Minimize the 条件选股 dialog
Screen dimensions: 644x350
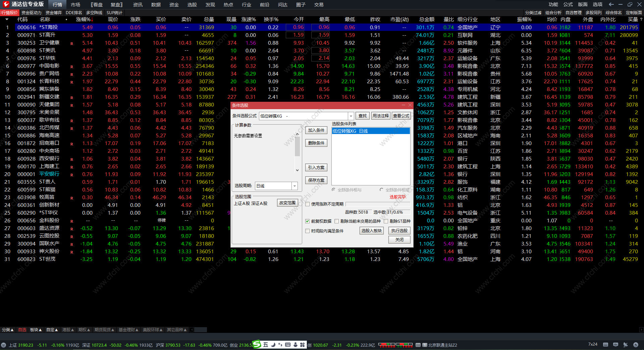point(404,105)
